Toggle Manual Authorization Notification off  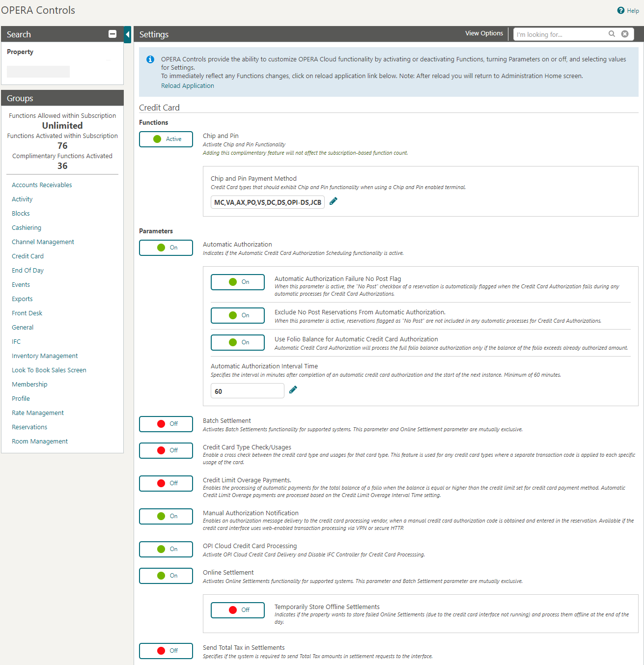pyautogui.click(x=166, y=516)
